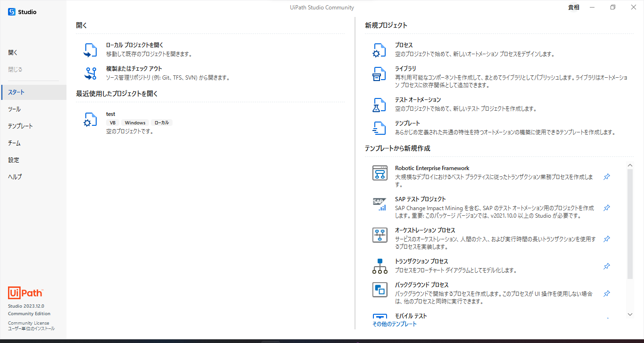Open その他のテンプレート link
This screenshot has width=644, height=343.
pyautogui.click(x=395, y=324)
